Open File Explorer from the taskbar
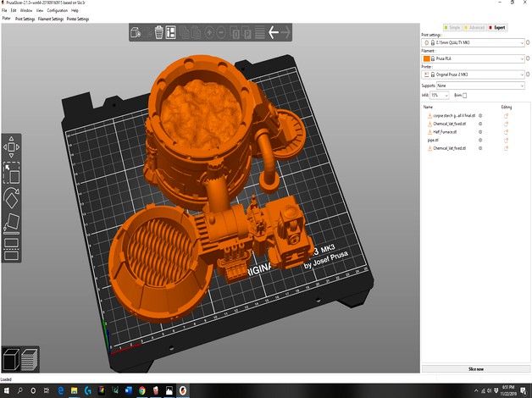The height and width of the screenshot is (398, 532). click(x=74, y=390)
